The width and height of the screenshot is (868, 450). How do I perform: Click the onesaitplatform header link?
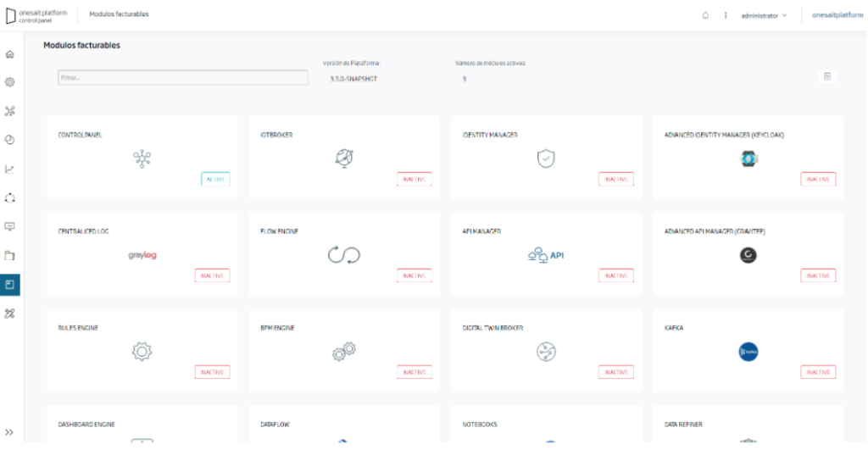(837, 15)
